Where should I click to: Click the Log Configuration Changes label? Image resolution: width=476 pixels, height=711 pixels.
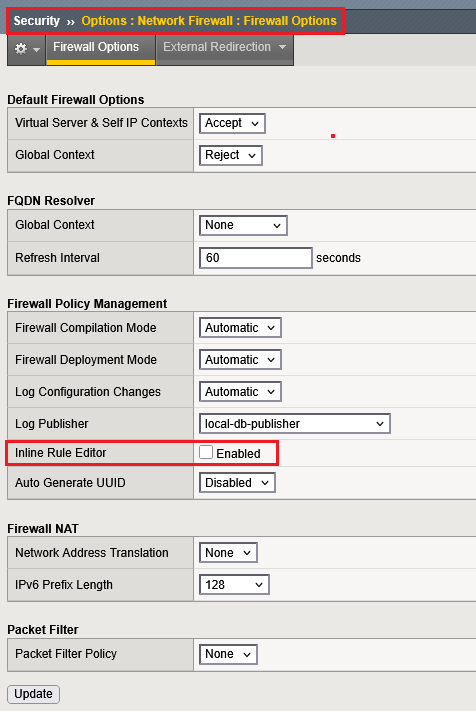(88, 392)
